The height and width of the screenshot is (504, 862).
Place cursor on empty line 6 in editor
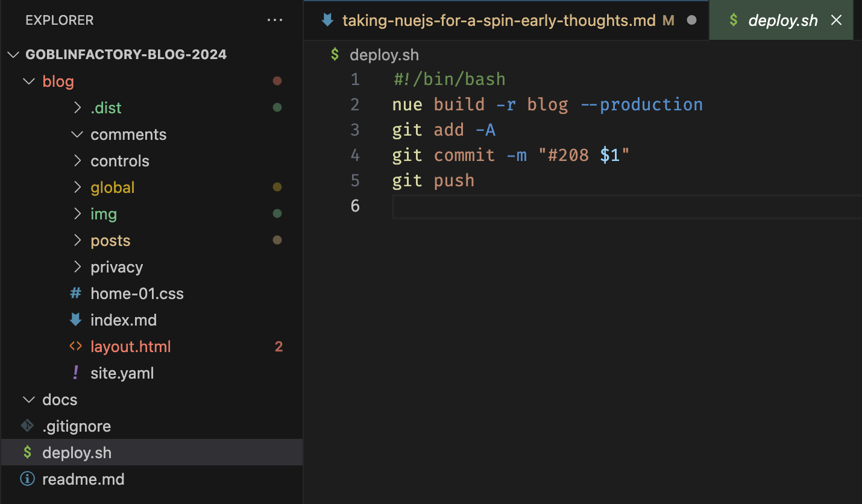click(x=543, y=206)
